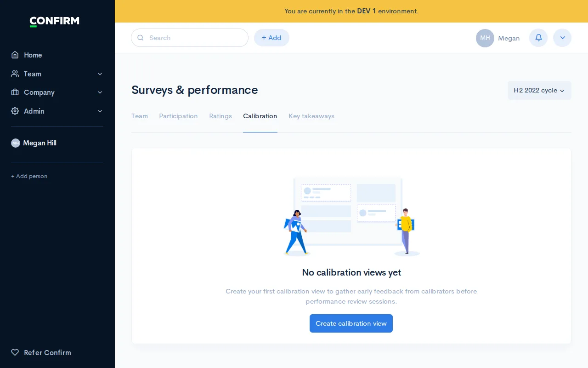Click the Team people icon
Image resolution: width=588 pixels, height=368 pixels.
click(15, 74)
